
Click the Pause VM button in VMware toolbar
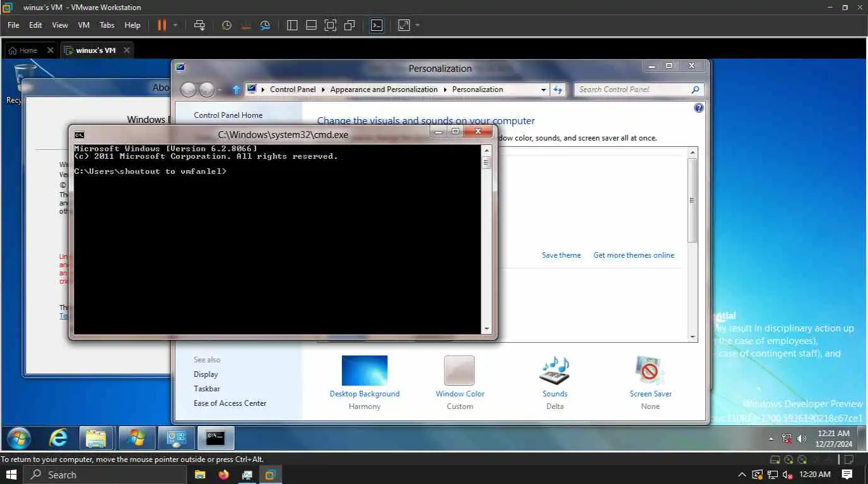click(x=162, y=25)
